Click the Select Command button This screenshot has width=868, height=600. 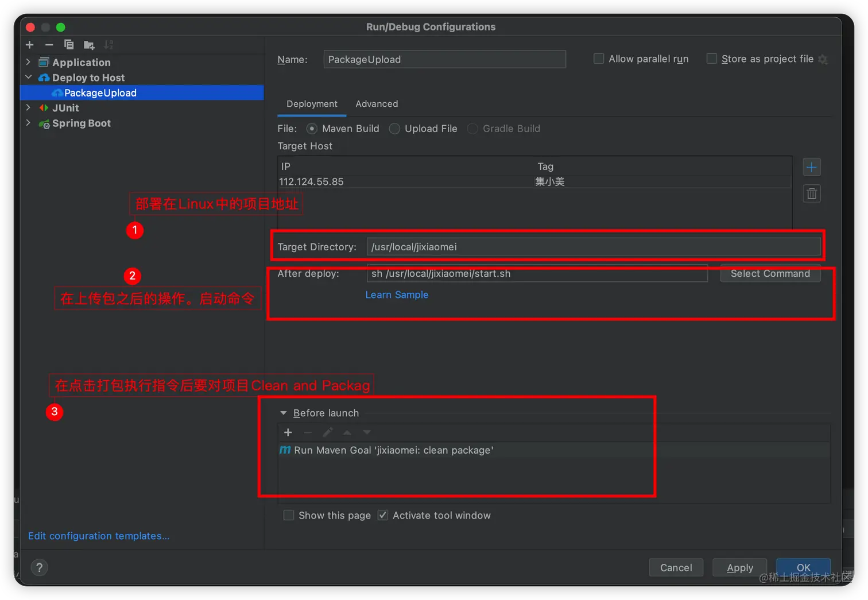click(770, 274)
